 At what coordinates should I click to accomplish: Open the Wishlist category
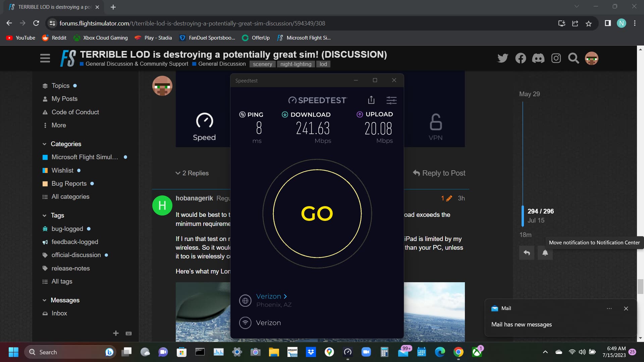coord(62,170)
